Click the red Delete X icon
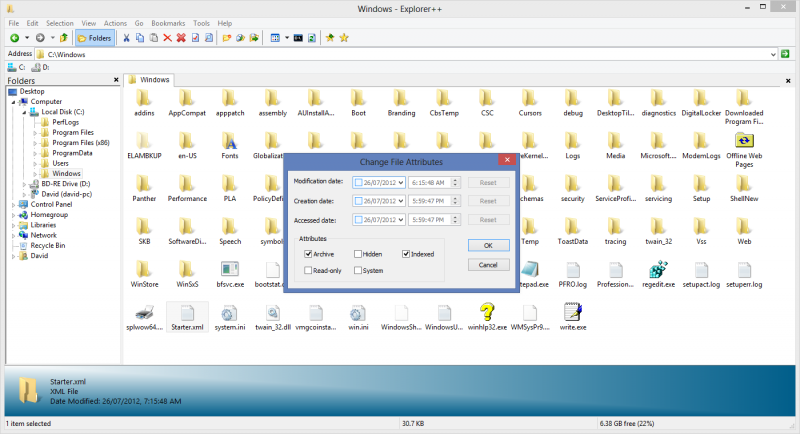Image resolution: width=800 pixels, height=434 pixels. (x=167, y=38)
